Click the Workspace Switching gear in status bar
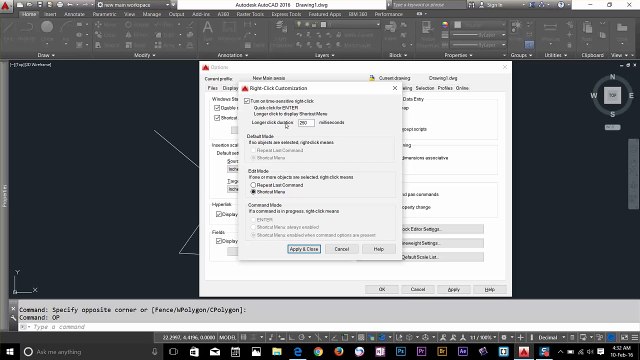The width and height of the screenshot is (640, 360). 504,337
